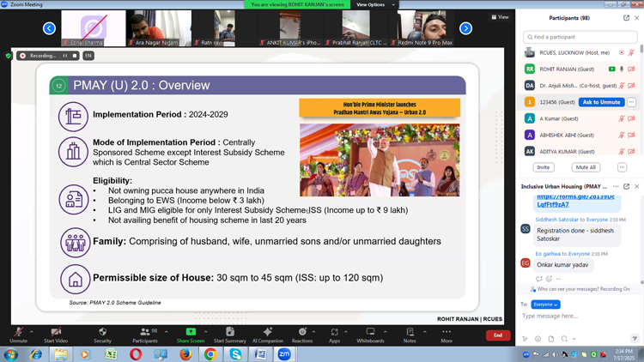
Task: Open Google Chrome from the taskbar
Action: [210, 353]
